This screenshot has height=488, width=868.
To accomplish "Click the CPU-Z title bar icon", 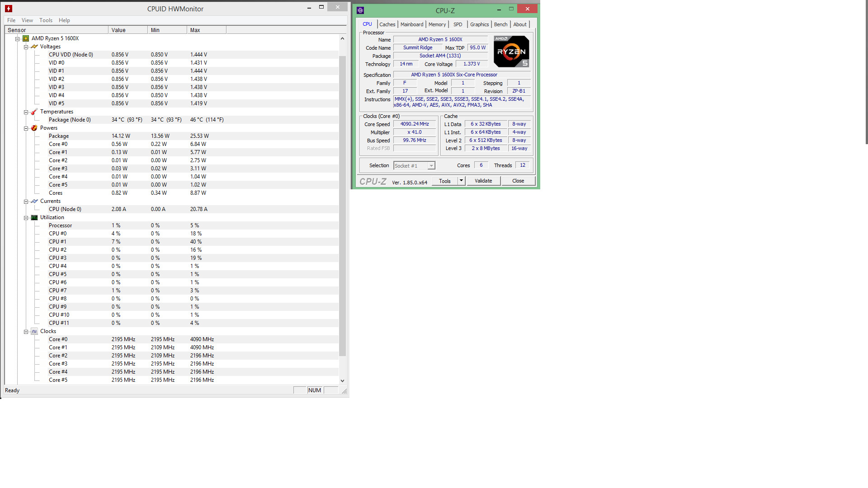I will (x=360, y=10).
